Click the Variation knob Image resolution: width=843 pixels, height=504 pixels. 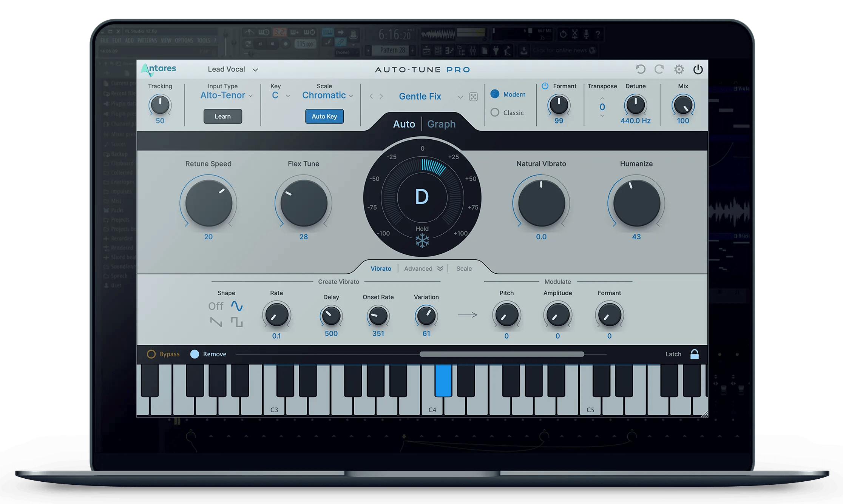(426, 316)
